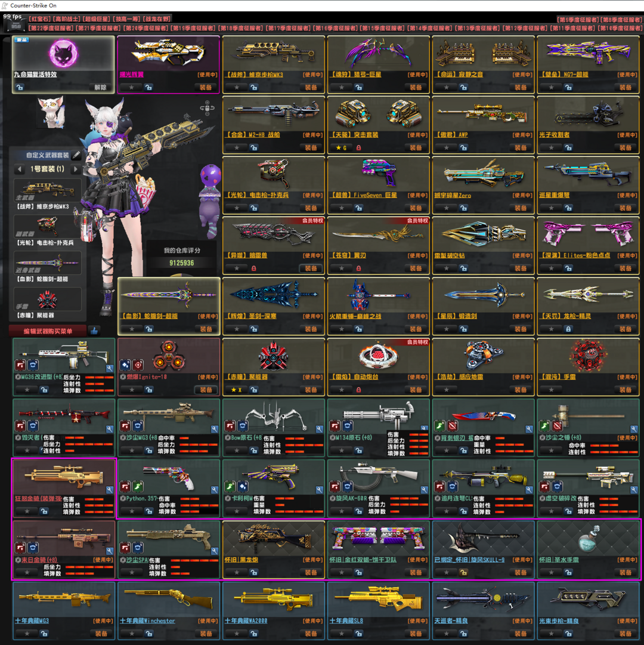Click the 1号套装 (1) set label

[47, 169]
